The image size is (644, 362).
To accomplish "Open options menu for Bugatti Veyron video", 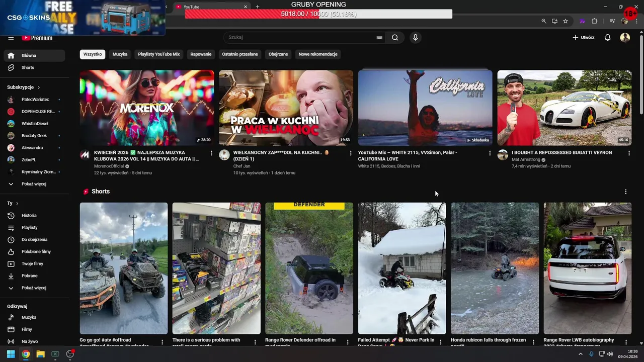I will pos(629,153).
